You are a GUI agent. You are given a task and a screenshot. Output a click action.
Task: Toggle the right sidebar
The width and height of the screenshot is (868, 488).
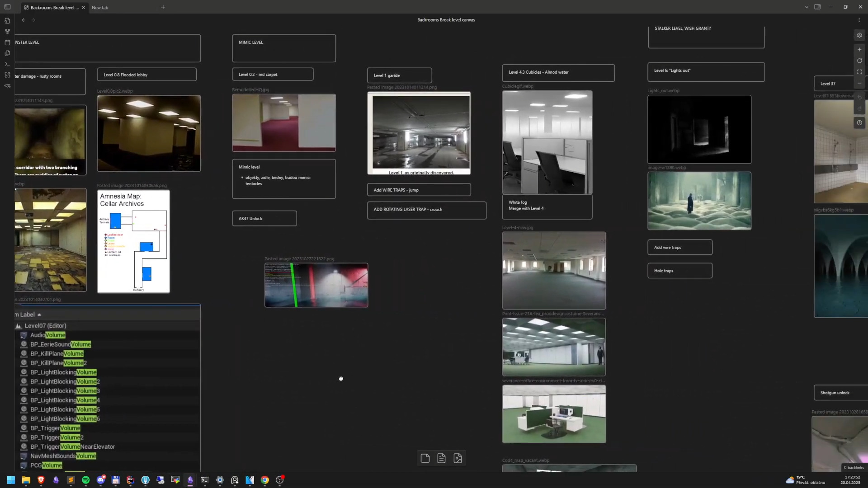[817, 7]
